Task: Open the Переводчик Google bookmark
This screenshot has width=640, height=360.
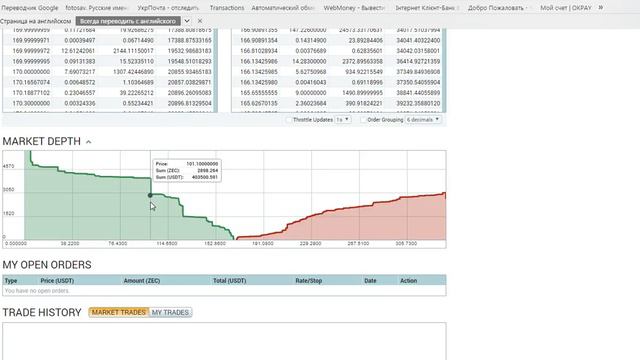Action: tap(29, 8)
